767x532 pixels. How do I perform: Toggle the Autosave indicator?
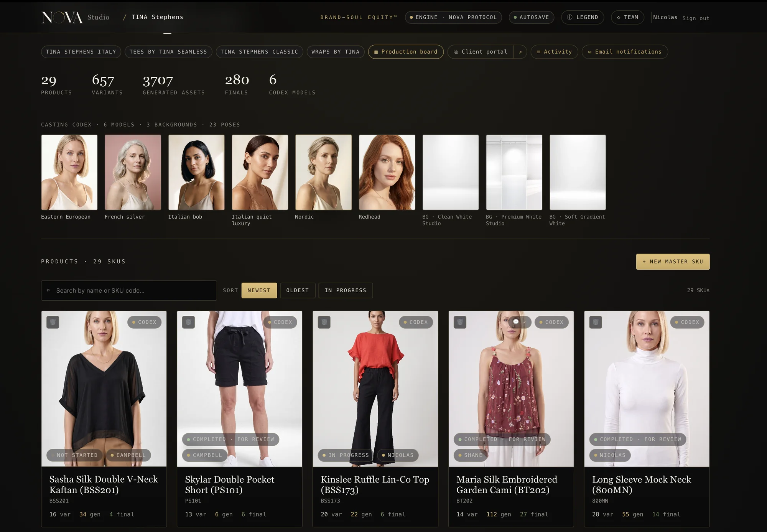pyautogui.click(x=532, y=17)
